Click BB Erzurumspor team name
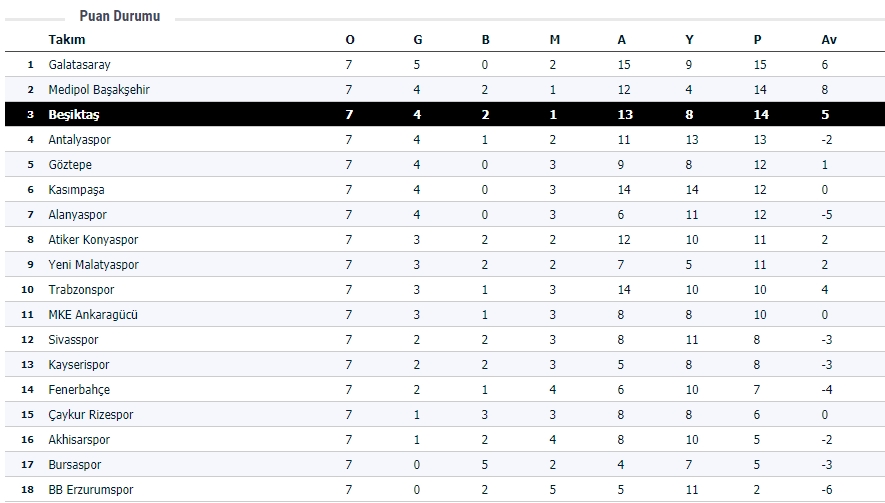The height and width of the screenshot is (503, 885). click(90, 490)
